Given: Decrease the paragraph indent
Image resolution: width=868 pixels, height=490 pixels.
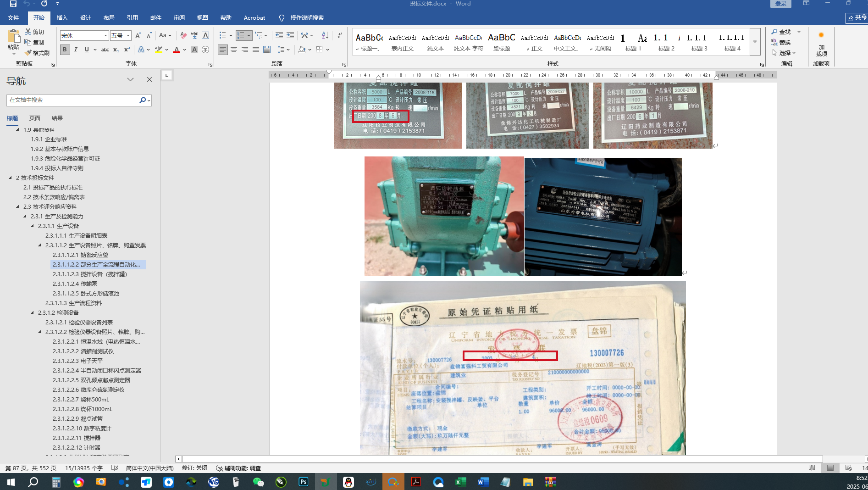Looking at the screenshot, I should pos(279,35).
